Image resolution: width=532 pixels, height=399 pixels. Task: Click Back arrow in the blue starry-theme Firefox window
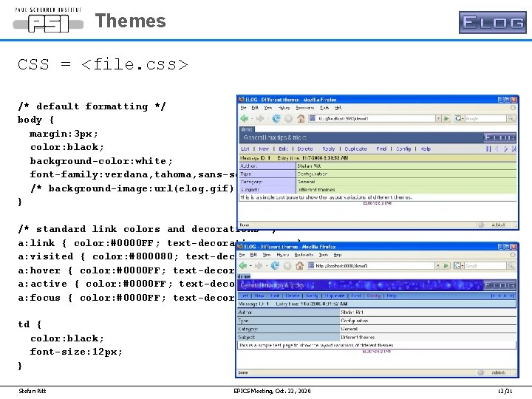tap(243, 266)
